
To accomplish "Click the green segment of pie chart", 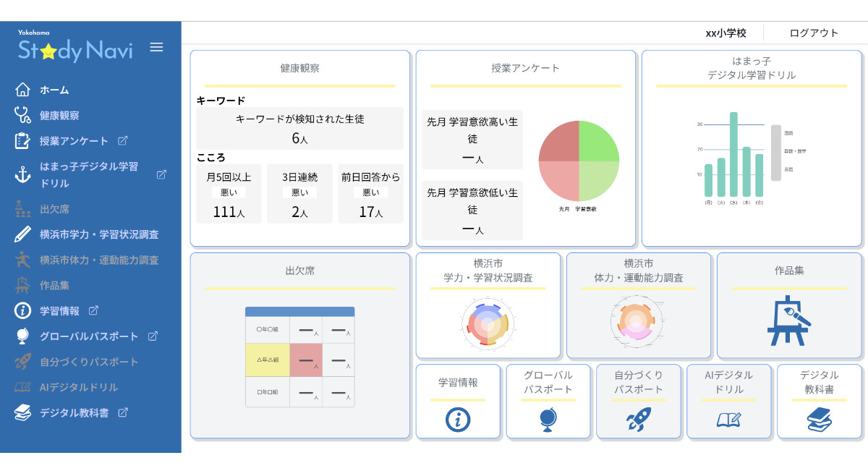I will tap(599, 140).
